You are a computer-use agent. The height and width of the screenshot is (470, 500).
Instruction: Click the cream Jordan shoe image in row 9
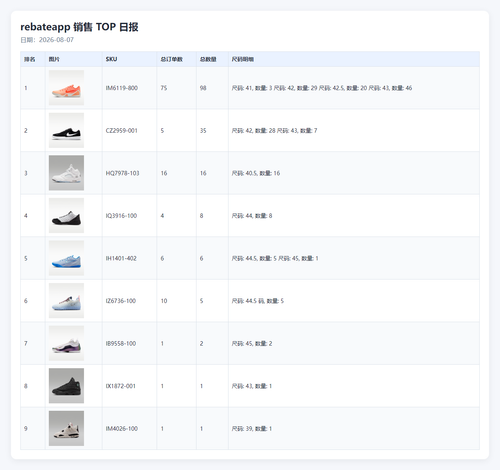tap(66, 428)
